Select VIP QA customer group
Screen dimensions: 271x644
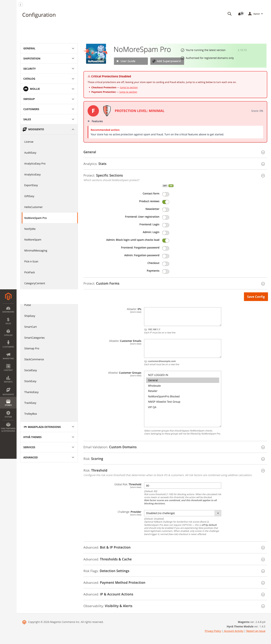pyautogui.click(x=183, y=407)
